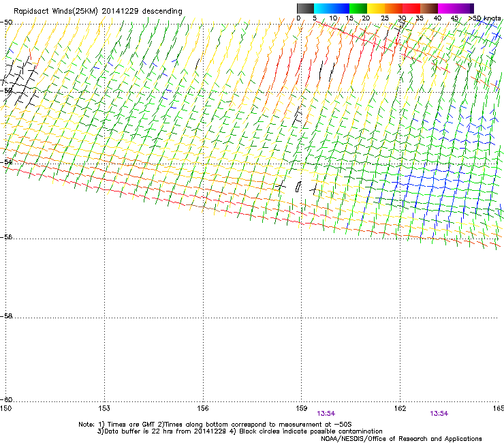Click the brown 35-40 knots legend swatch
The height and width of the screenshot is (443, 504).
pos(429,8)
